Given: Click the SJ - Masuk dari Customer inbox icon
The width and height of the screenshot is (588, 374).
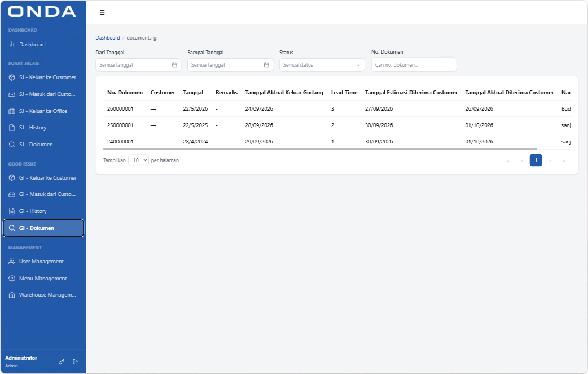Looking at the screenshot, I should point(12,94).
